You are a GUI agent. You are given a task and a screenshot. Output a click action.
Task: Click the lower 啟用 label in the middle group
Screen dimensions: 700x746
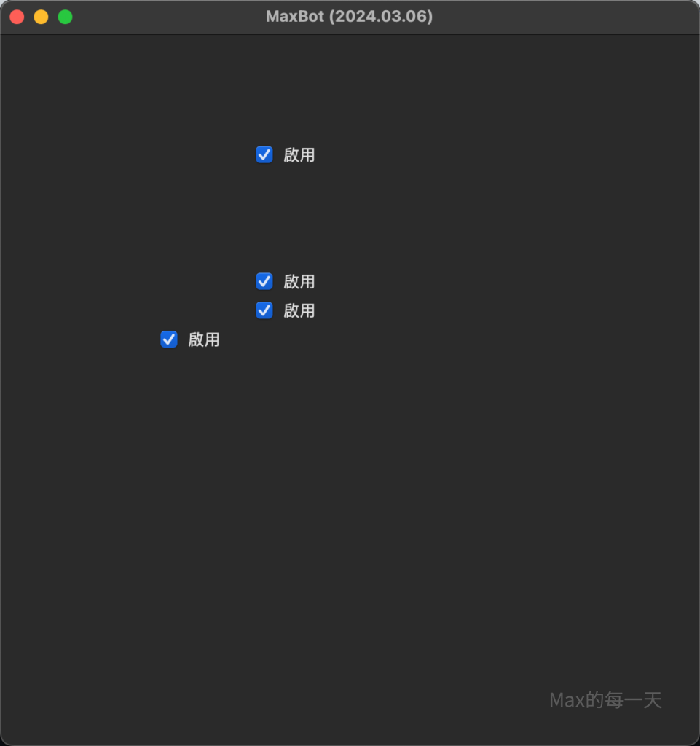click(x=299, y=310)
